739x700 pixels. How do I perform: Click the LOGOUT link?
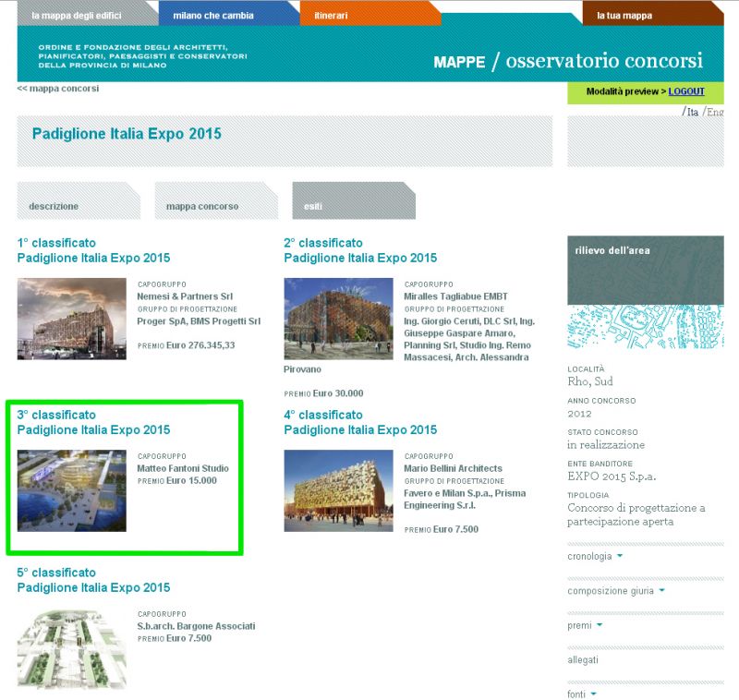[686, 91]
